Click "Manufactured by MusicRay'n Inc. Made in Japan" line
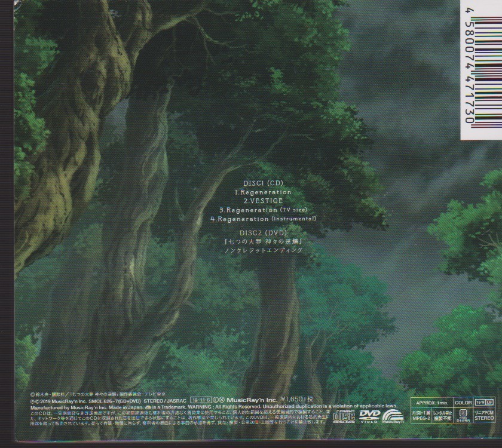The width and height of the screenshot is (502, 448). click(x=87, y=407)
